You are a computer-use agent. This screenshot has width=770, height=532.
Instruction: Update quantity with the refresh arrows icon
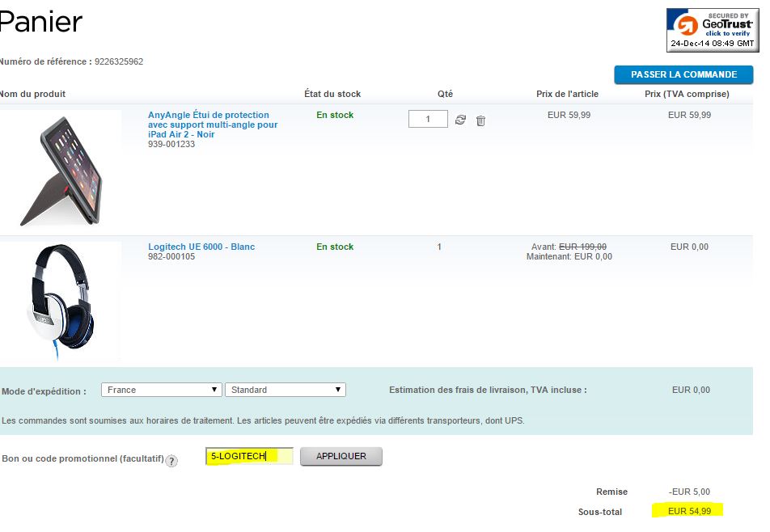(460, 120)
